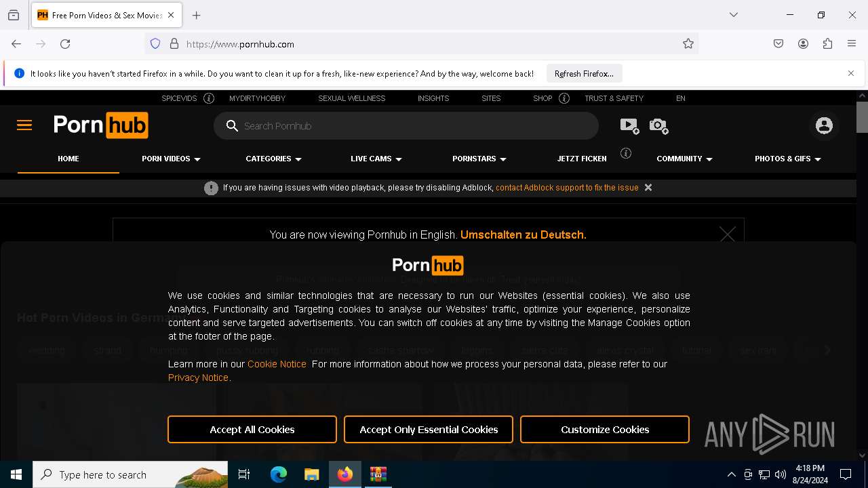The height and width of the screenshot is (488, 868).
Task: Open Save to Pocket
Action: coord(778,44)
